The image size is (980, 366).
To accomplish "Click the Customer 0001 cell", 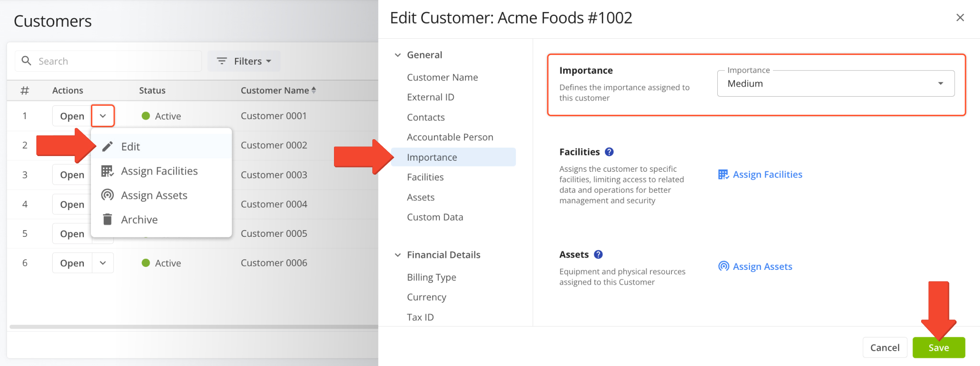I will tap(274, 116).
